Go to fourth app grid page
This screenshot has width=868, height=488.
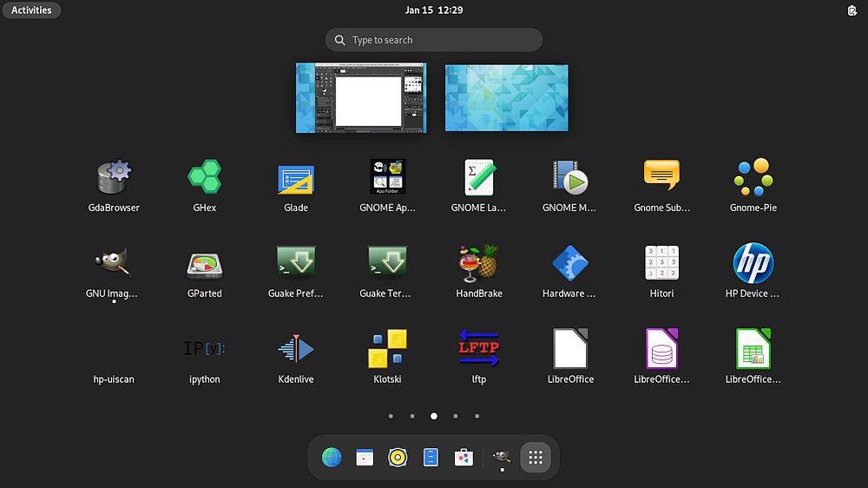[x=456, y=416]
